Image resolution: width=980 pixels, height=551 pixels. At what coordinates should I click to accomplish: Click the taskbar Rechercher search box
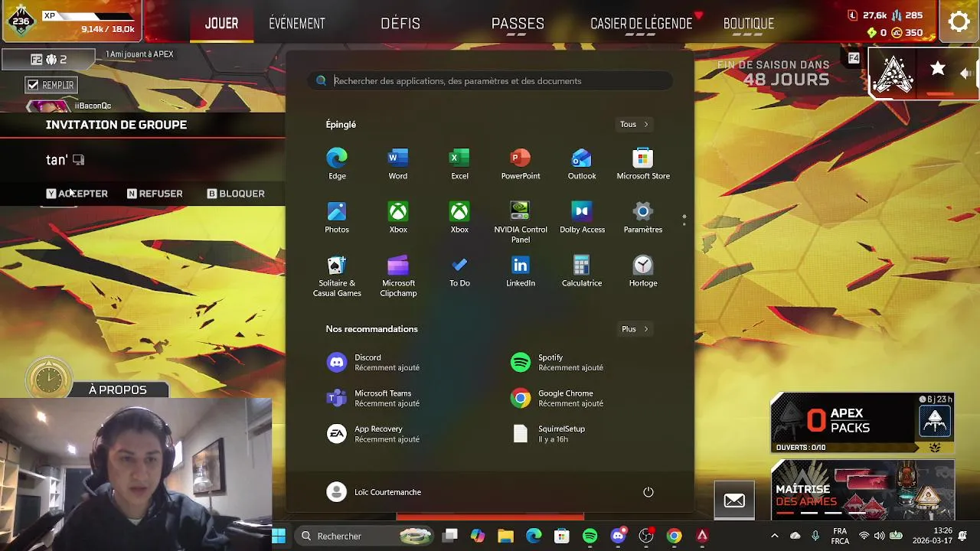363,536
